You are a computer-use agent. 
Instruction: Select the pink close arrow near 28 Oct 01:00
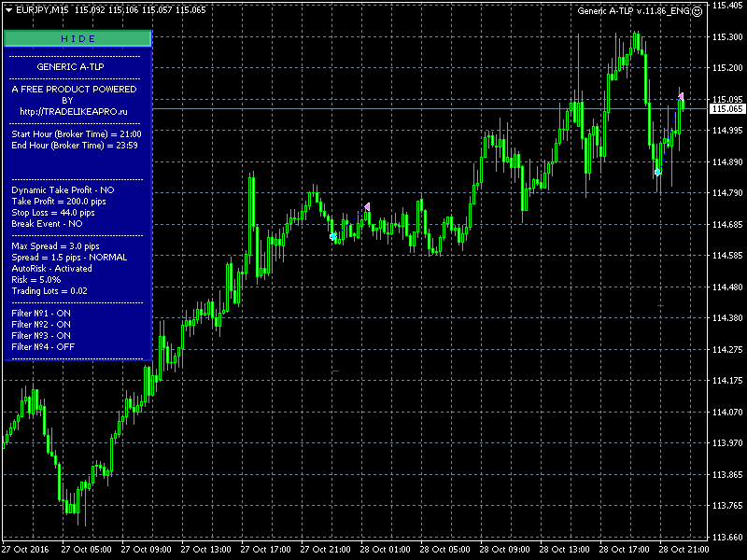point(367,206)
